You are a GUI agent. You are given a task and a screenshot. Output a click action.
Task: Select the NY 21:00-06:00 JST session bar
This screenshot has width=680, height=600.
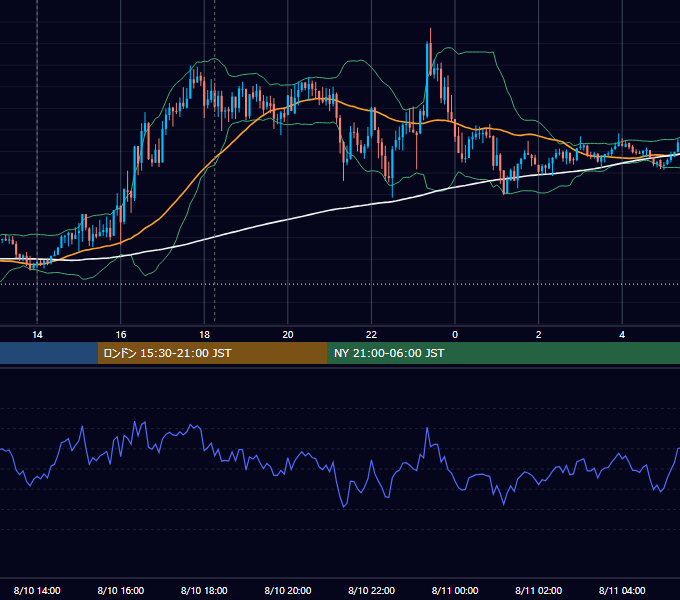pos(503,353)
